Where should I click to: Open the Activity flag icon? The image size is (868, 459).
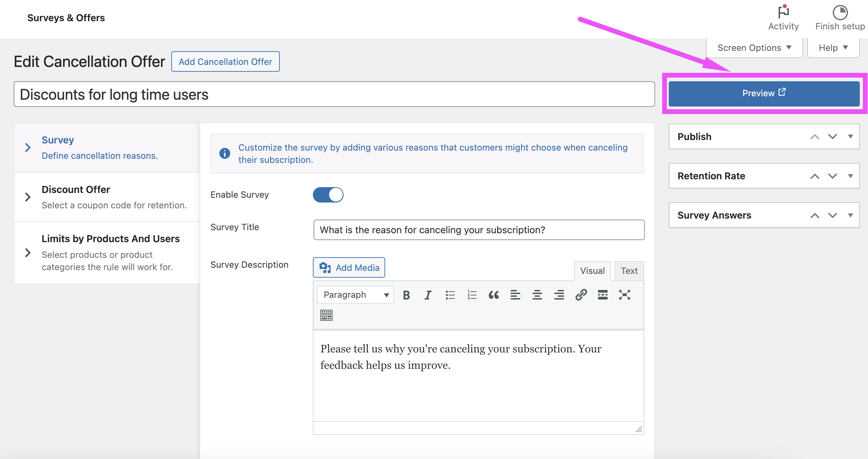point(783,12)
